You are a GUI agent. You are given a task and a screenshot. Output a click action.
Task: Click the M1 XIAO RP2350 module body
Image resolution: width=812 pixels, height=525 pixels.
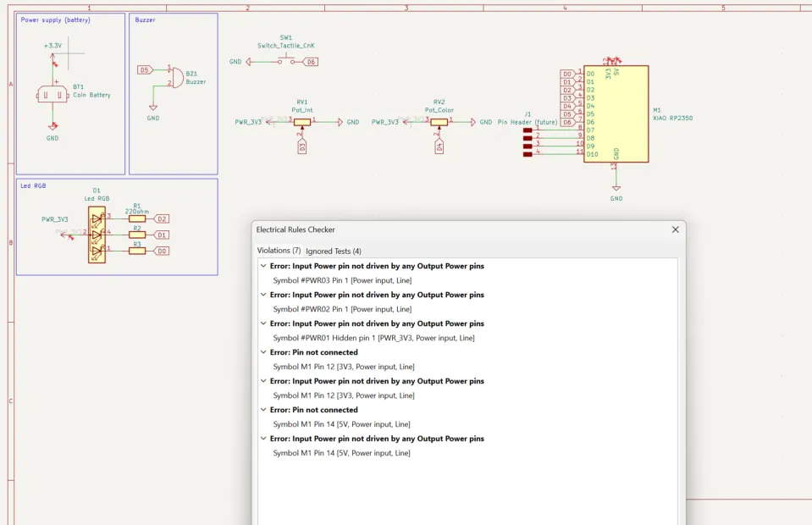click(x=616, y=114)
